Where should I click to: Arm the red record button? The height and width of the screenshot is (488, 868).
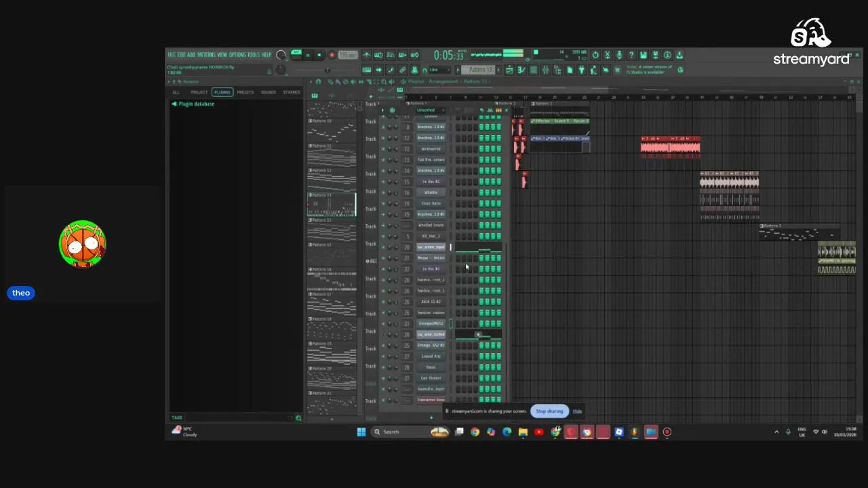click(332, 55)
